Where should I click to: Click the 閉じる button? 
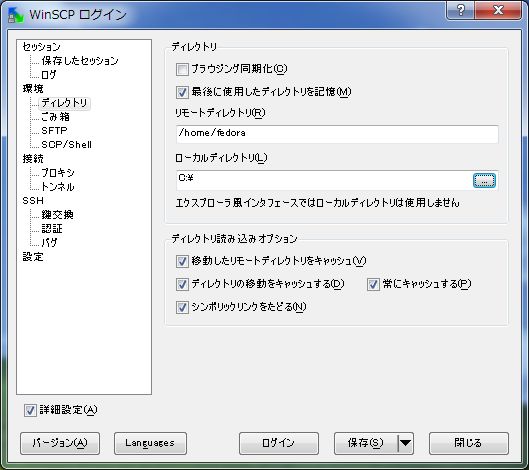tap(469, 443)
